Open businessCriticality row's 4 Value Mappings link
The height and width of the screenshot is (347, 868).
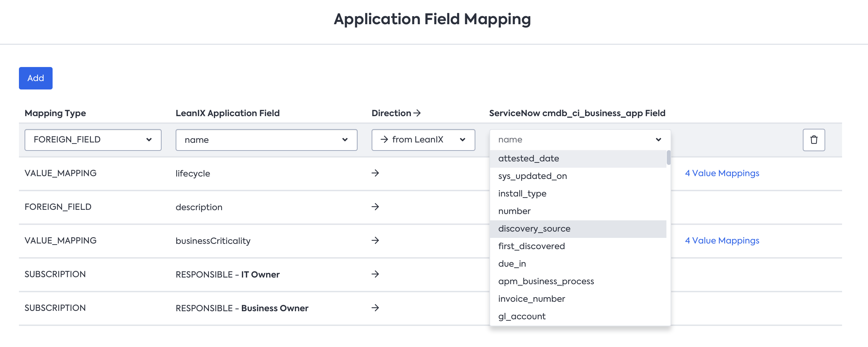click(x=722, y=240)
